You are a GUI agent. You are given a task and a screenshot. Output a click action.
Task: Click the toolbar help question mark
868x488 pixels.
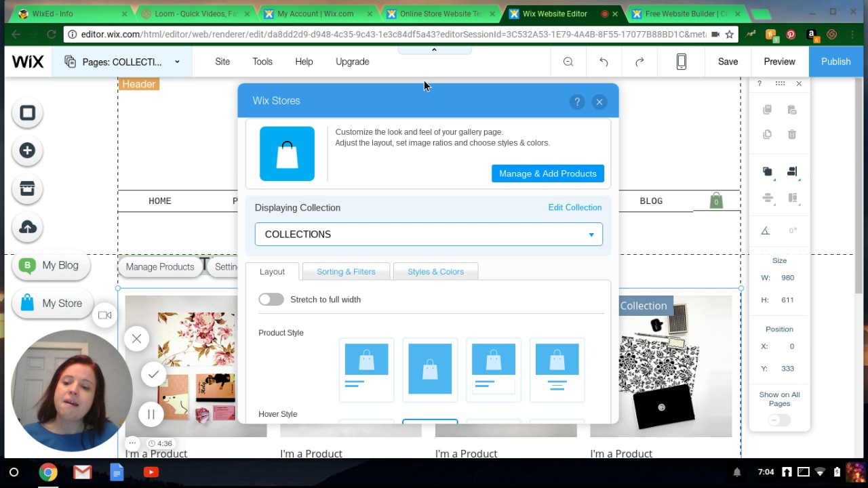pos(759,83)
